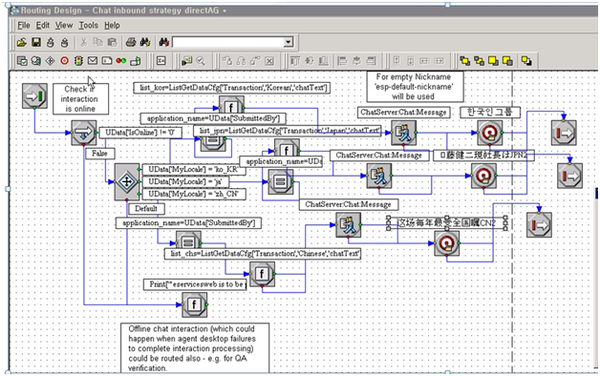Click the UData['MyLocale'] = 'ko_KR' label
The image size is (600, 376).
(193, 169)
